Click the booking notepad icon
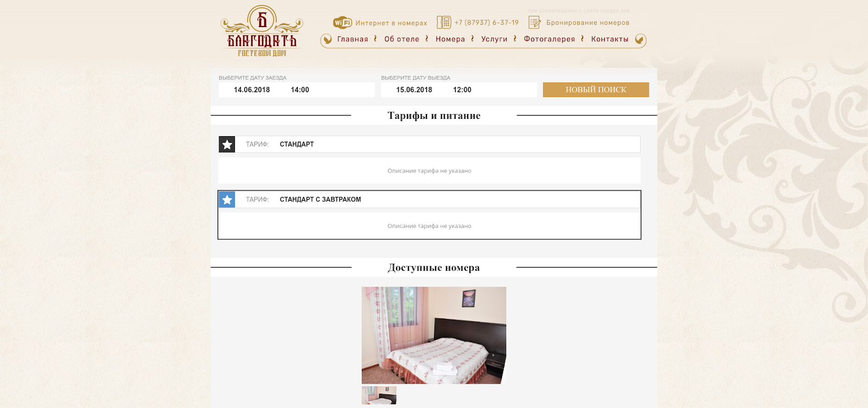The height and width of the screenshot is (408, 868). 535,22
